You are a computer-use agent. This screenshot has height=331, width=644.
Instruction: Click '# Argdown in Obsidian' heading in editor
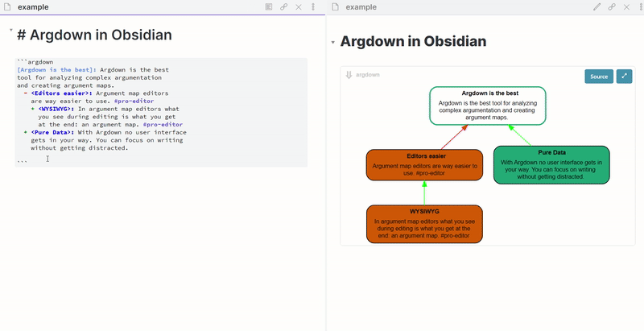tap(94, 35)
